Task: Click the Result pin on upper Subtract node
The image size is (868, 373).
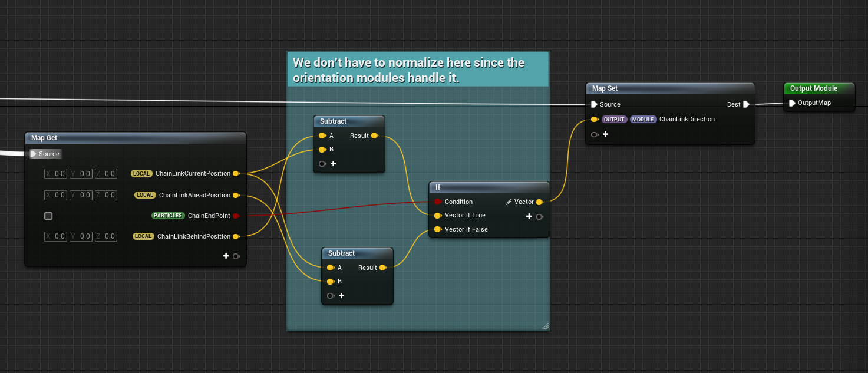Action: coord(375,136)
